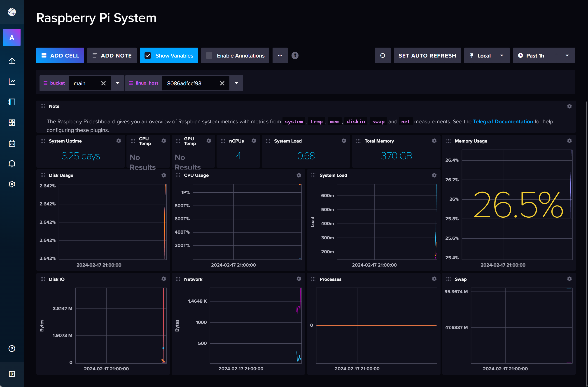Open Alerts bell icon in sidebar
The height and width of the screenshot is (387, 588).
point(12,164)
